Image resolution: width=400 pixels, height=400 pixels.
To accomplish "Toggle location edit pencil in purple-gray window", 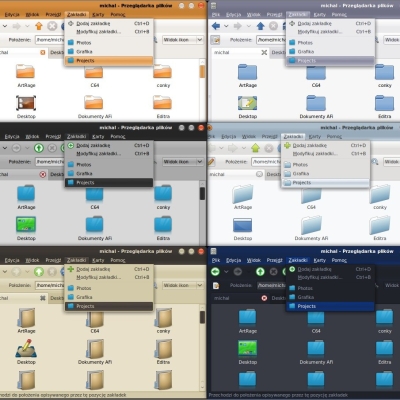I will (215, 40).
